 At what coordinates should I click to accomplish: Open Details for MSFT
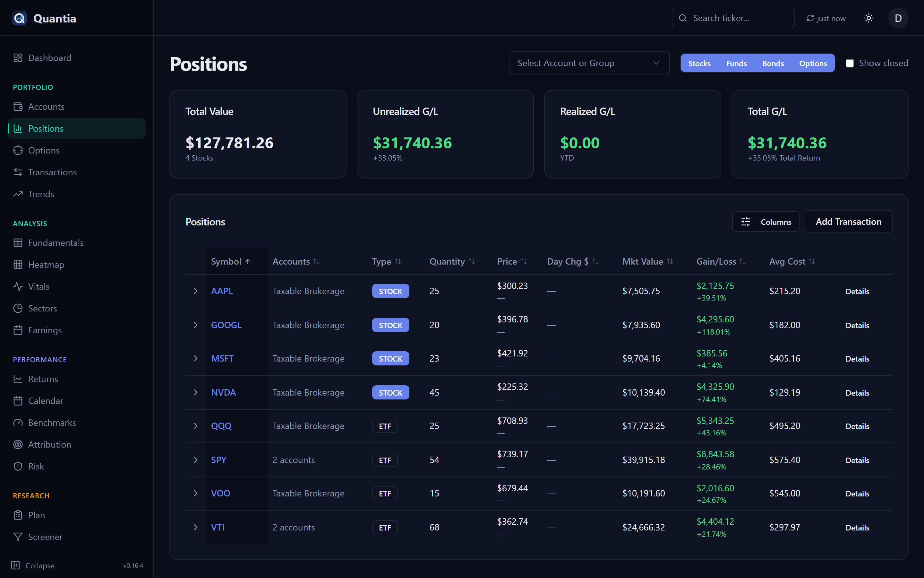click(857, 359)
